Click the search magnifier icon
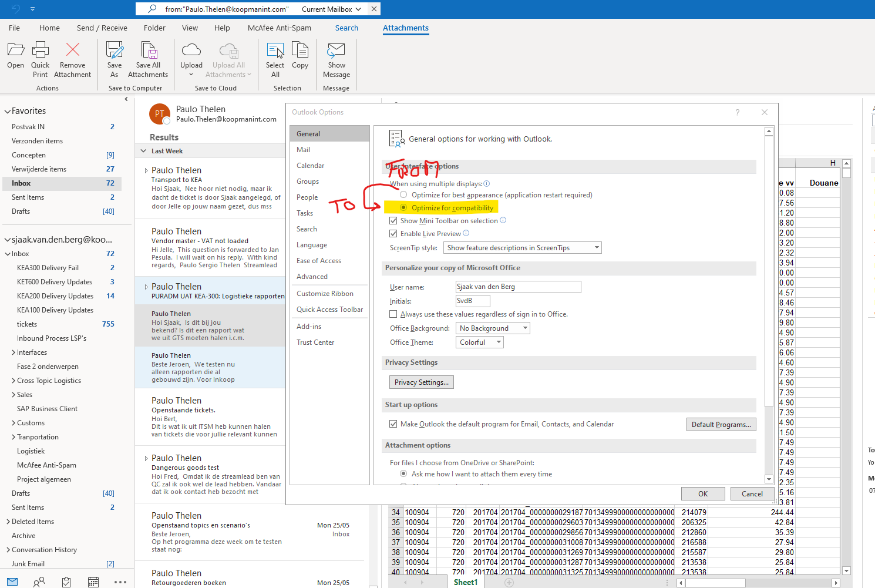This screenshot has height=588, width=875. (x=152, y=9)
